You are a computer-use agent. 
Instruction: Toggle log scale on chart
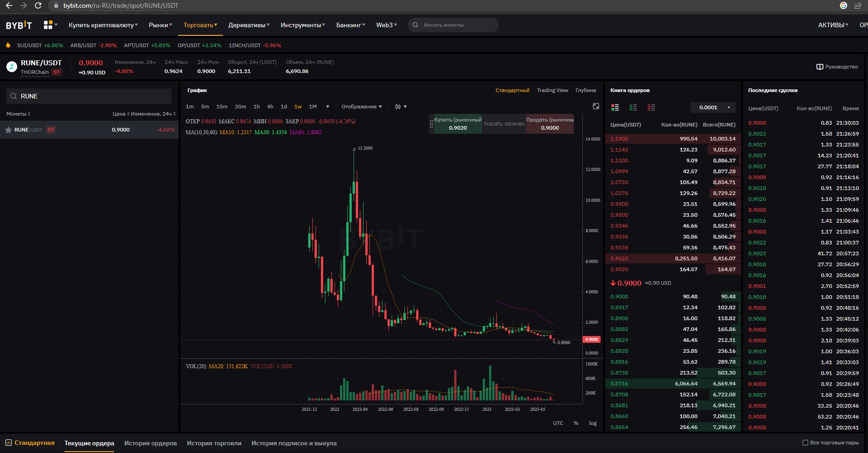593,423
